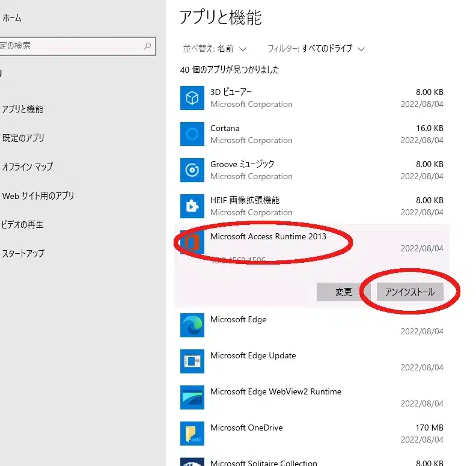The height and width of the screenshot is (466, 476).
Task: Click the Microsoft OneDrive icon
Action: tap(192, 434)
